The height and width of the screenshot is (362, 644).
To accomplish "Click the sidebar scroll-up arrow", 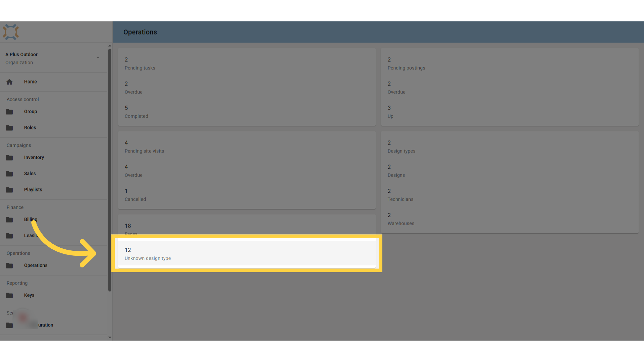I will 110,46.
